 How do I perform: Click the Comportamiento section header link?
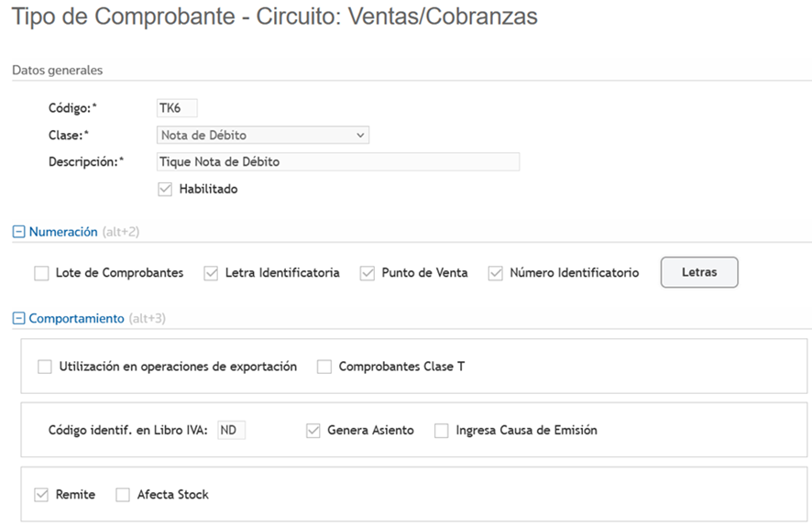[x=76, y=319]
